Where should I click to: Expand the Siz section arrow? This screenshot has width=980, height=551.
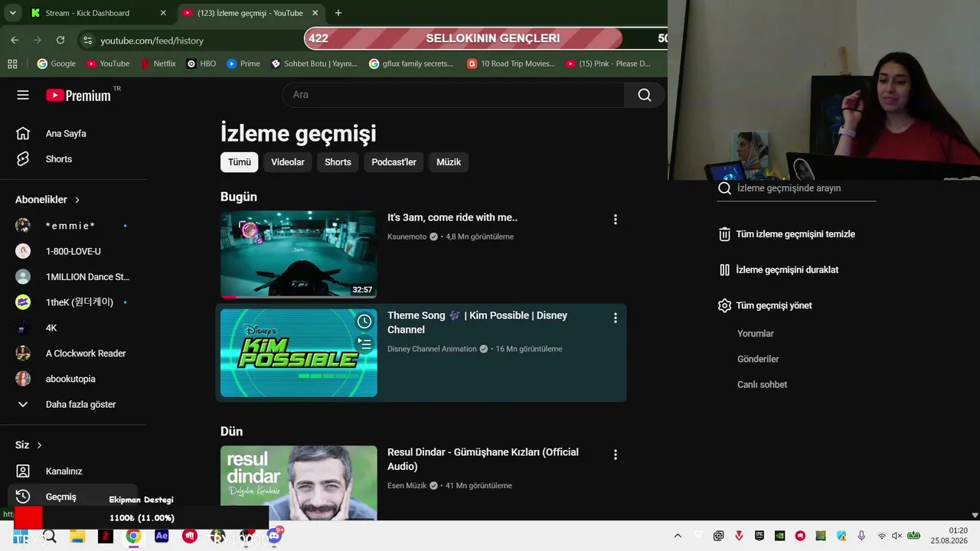pos(40,445)
